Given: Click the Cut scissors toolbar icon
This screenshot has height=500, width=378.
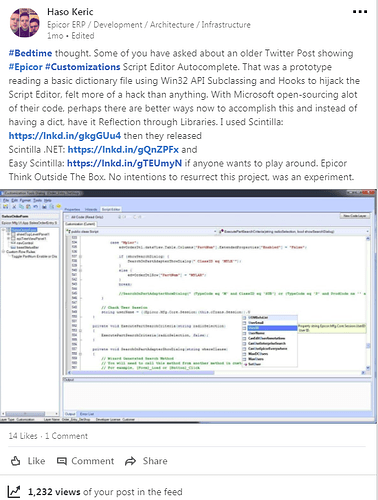Looking at the screenshot, I should coord(14,207).
